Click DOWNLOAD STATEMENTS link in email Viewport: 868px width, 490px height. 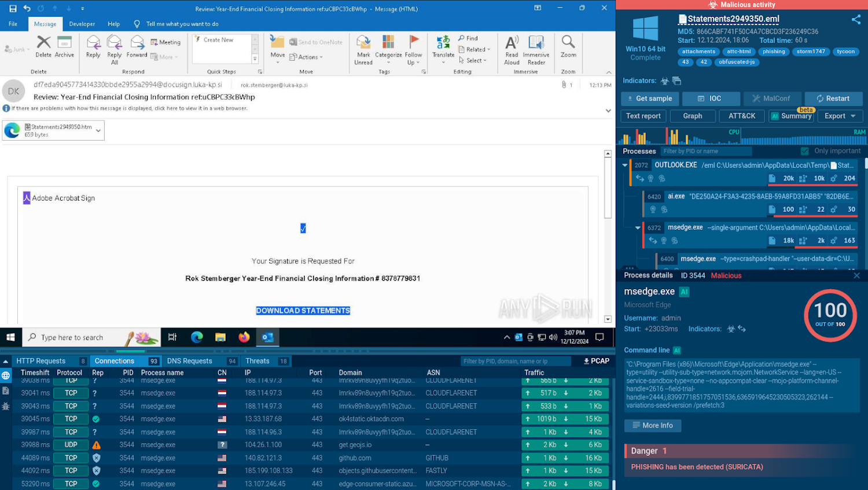pyautogui.click(x=303, y=311)
